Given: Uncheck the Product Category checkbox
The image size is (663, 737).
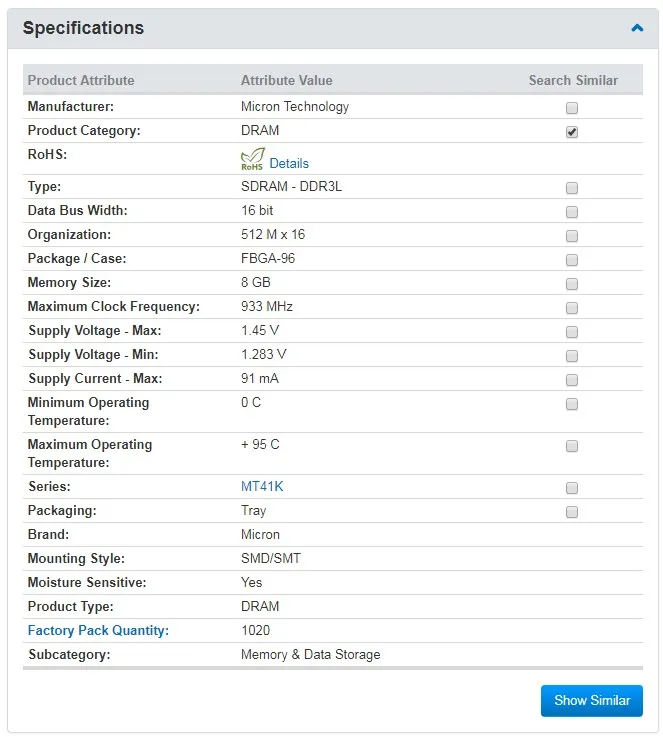Looking at the screenshot, I should coord(572,132).
